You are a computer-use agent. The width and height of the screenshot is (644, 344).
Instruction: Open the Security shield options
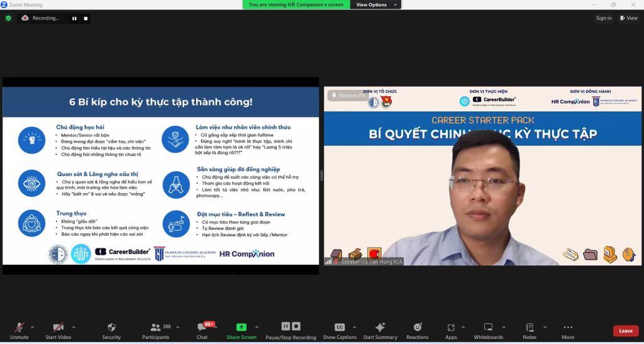pyautogui.click(x=111, y=328)
